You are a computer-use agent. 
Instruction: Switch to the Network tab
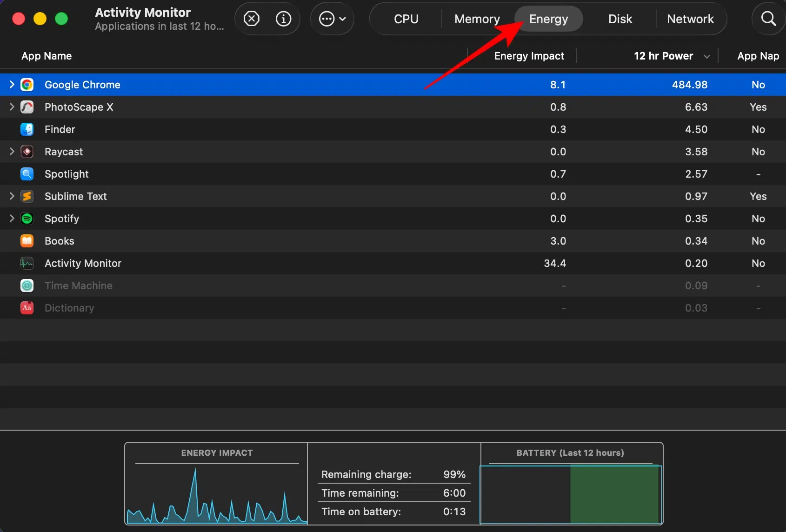tap(690, 19)
